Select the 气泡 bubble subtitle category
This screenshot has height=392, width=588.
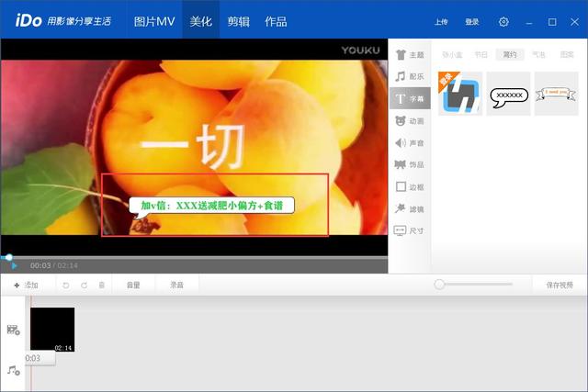538,55
